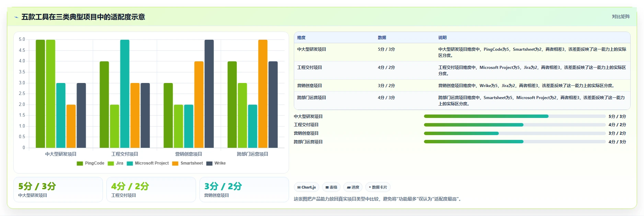Click Smartsheet bar in 中大型研发项目 group

point(71,127)
